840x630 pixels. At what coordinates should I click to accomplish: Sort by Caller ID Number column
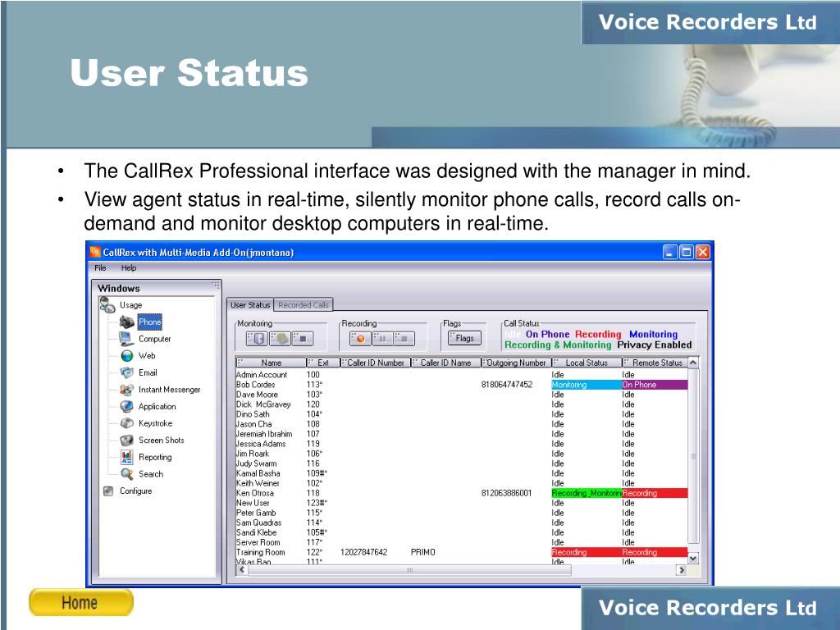pyautogui.click(x=375, y=363)
